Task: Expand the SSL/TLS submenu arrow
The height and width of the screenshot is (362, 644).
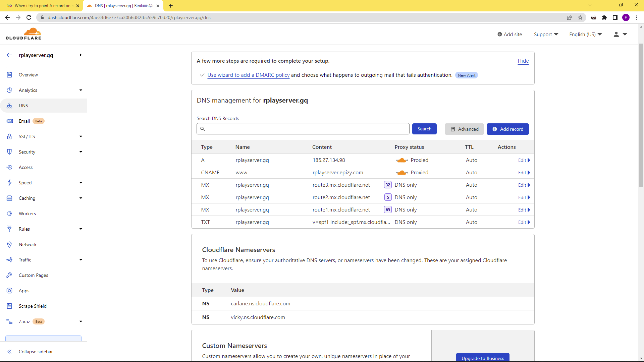Action: coord(81,136)
